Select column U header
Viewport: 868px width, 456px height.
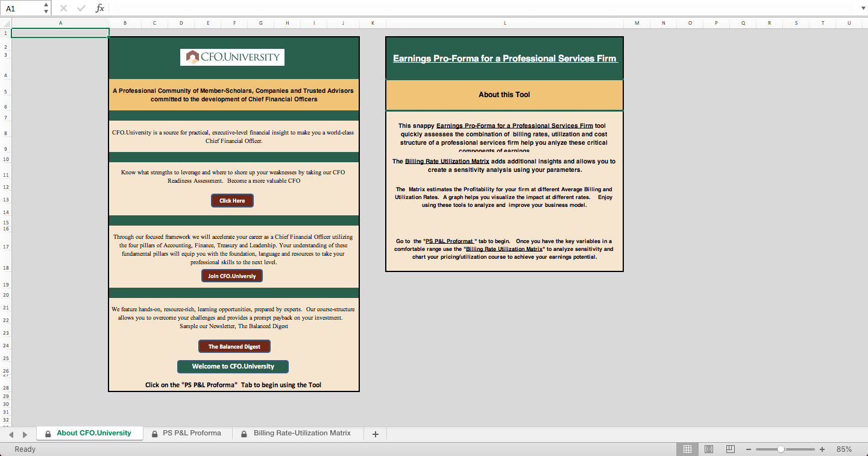tap(849, 23)
